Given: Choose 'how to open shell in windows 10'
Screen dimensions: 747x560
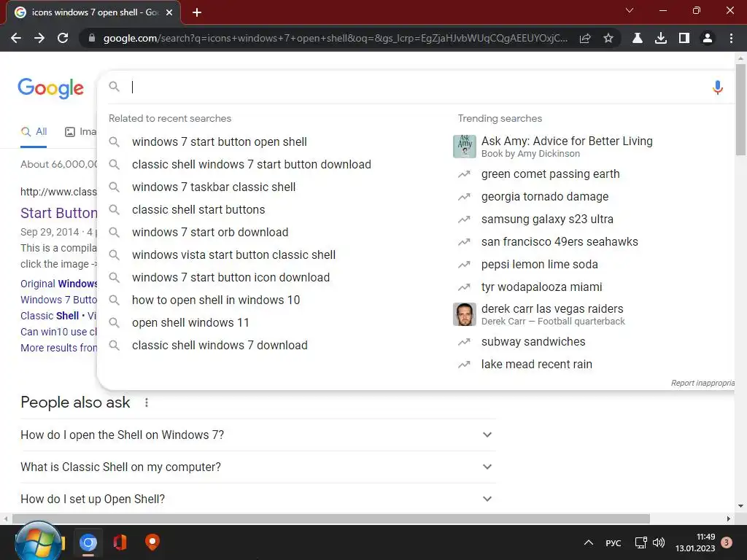Looking at the screenshot, I should click(216, 300).
